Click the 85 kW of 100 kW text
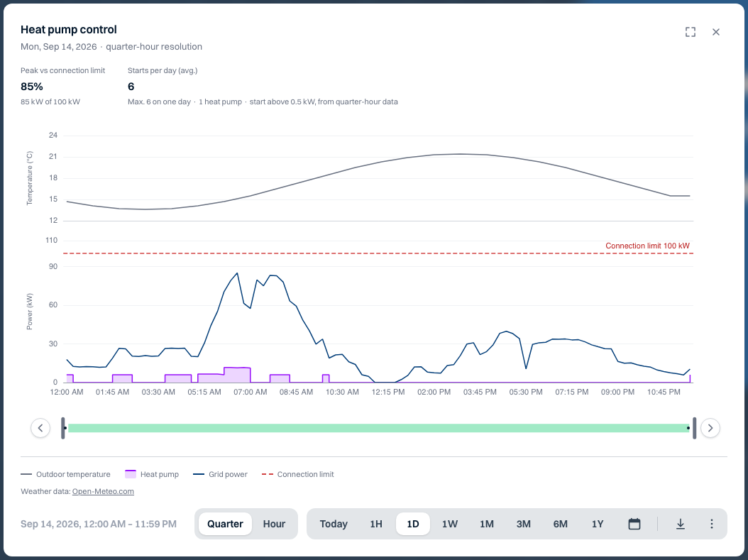The height and width of the screenshot is (560, 748). coord(50,101)
